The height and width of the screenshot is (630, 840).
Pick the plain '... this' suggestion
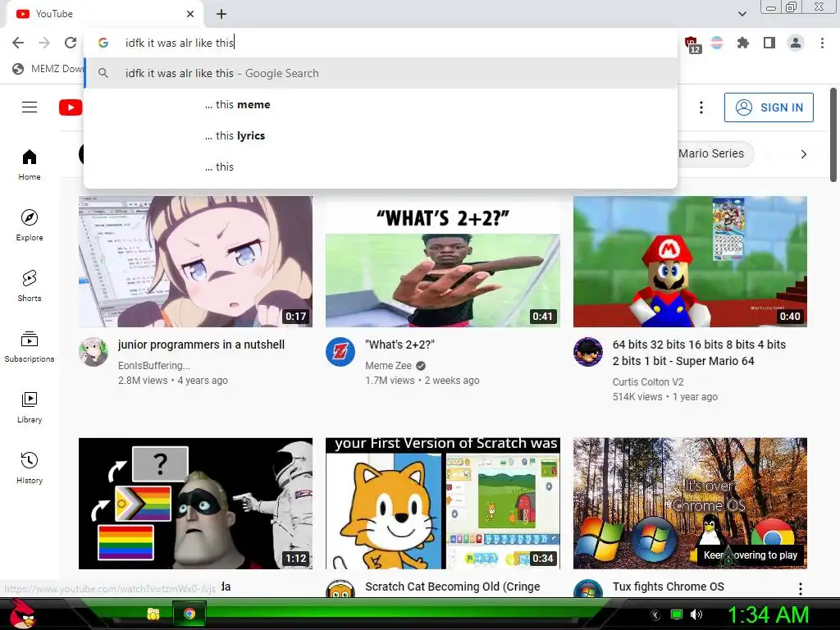pos(381,167)
